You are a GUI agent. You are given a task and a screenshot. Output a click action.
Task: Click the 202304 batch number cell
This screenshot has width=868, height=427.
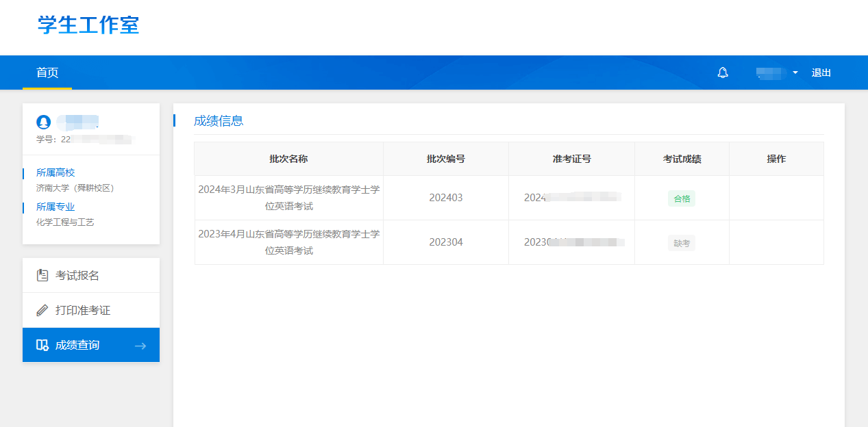point(446,242)
